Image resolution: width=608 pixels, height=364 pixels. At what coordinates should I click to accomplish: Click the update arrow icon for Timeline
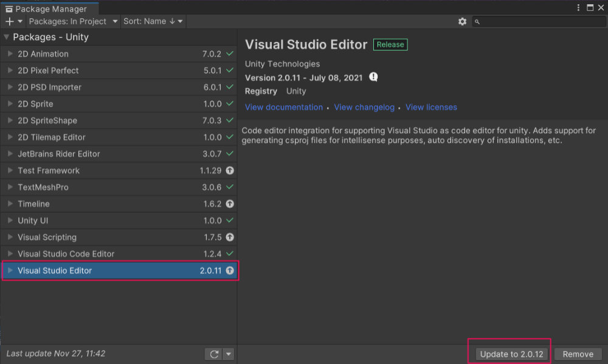coord(230,204)
